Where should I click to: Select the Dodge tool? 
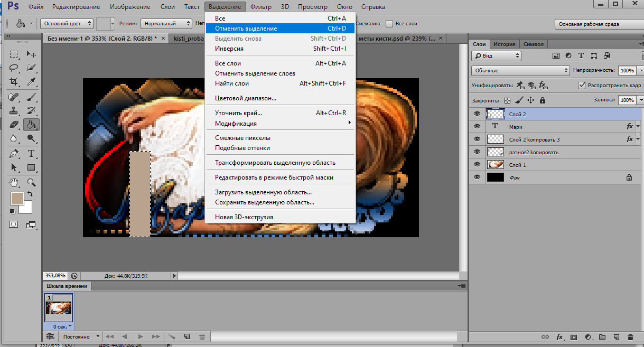[x=31, y=139]
